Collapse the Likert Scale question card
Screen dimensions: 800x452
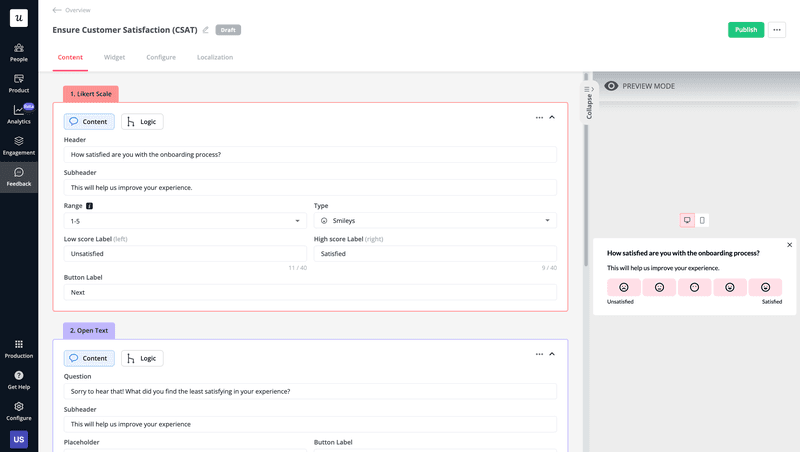point(552,117)
